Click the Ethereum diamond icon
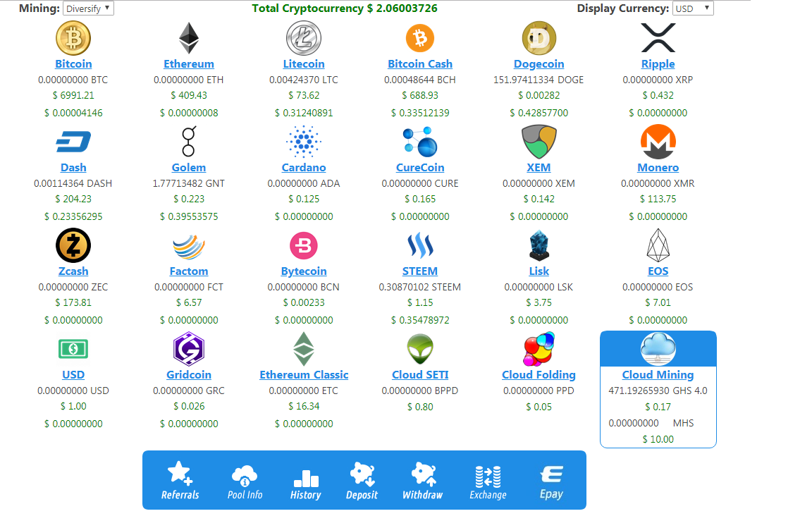This screenshot has height=516, width=812. 188,38
